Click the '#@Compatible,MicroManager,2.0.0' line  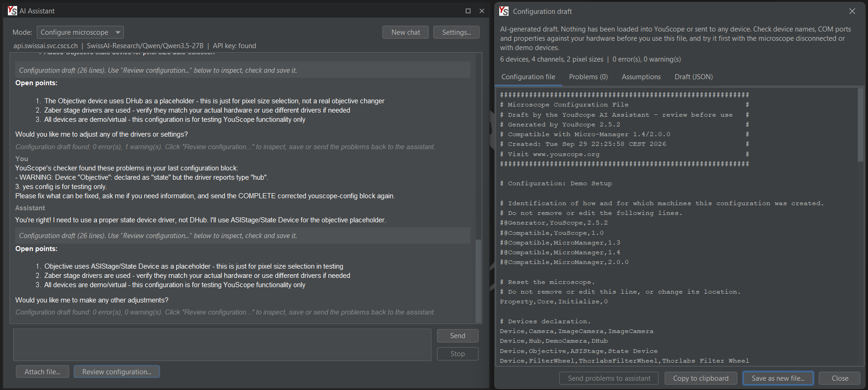564,262
